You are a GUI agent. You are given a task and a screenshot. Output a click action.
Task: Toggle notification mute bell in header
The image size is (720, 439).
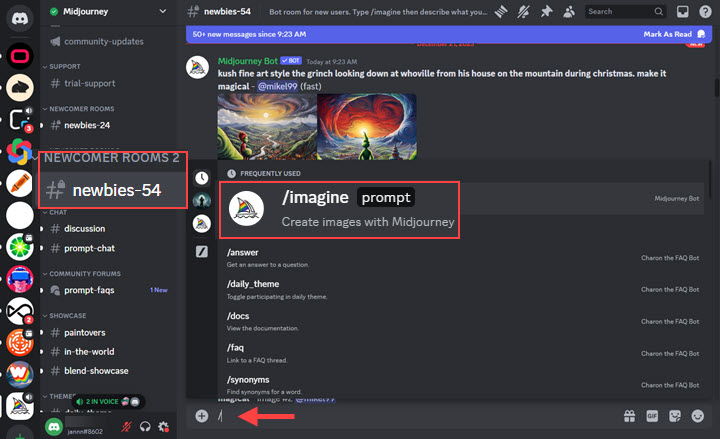523,12
